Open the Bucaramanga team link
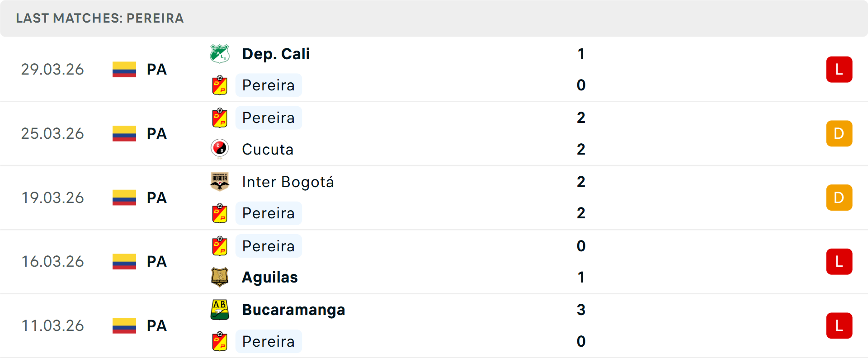The width and height of the screenshot is (868, 358). tap(293, 310)
